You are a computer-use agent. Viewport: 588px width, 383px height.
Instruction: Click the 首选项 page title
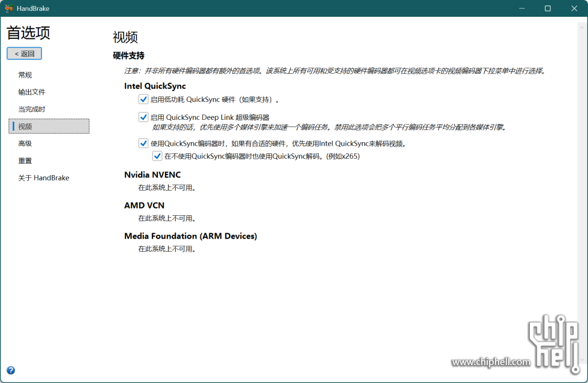point(29,33)
